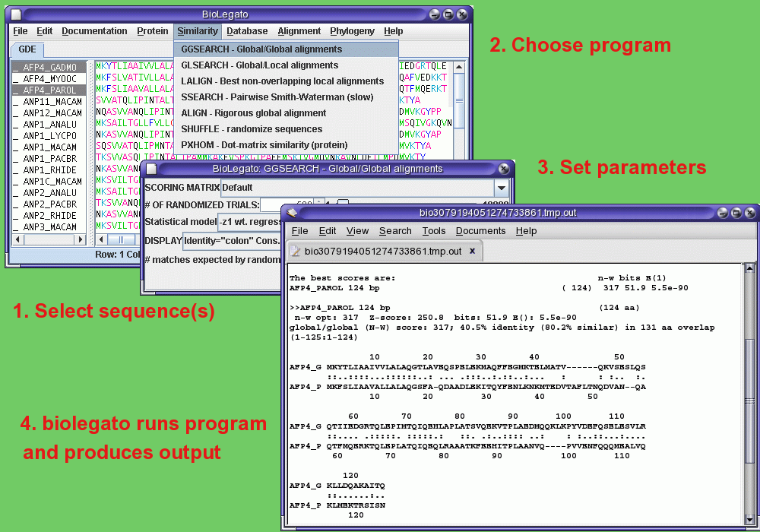Viewport: 760px width, 532px height.
Task: Select the GDE tab
Action: pyautogui.click(x=27, y=49)
